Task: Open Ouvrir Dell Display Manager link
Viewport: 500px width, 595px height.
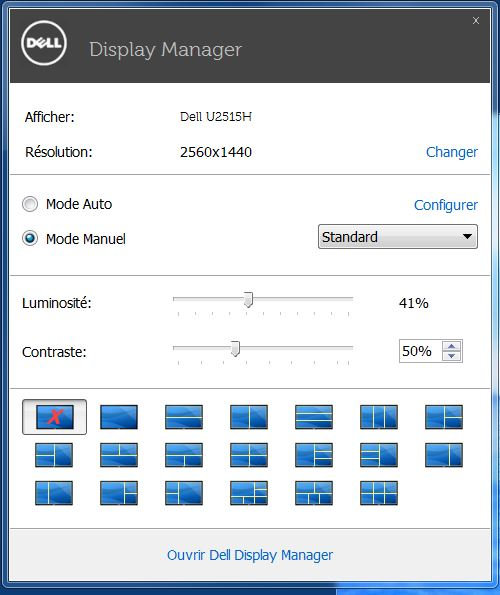Action: (x=250, y=555)
